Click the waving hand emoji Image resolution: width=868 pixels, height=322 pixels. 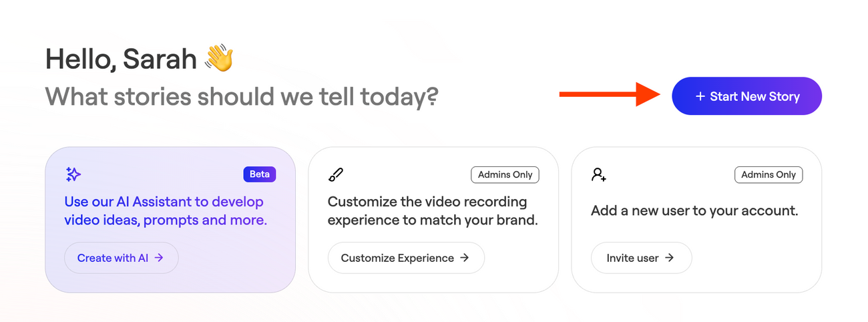point(218,59)
